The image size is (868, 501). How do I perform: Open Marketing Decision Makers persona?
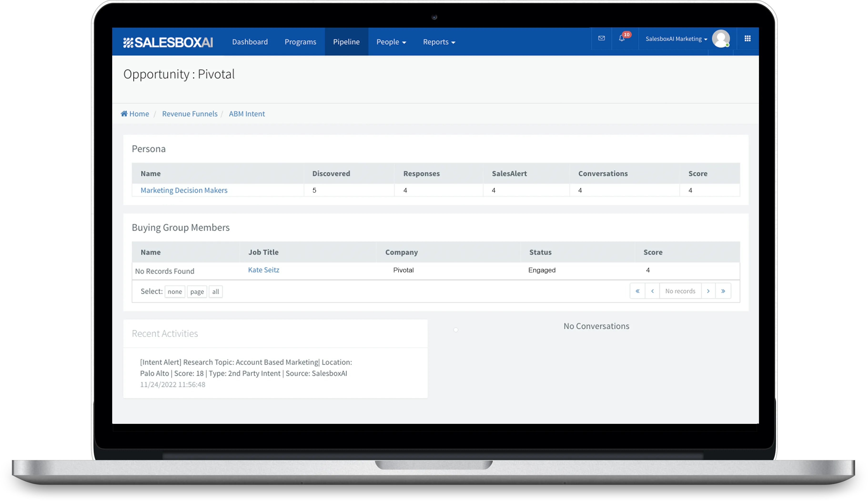click(184, 190)
